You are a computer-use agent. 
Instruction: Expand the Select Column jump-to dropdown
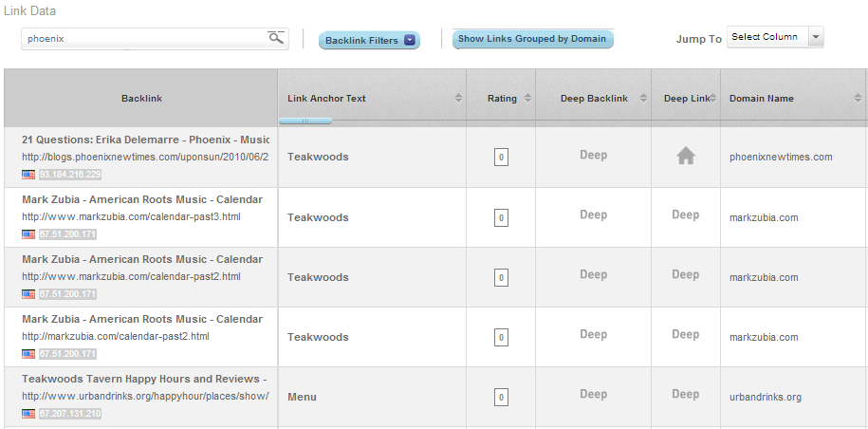tap(816, 38)
